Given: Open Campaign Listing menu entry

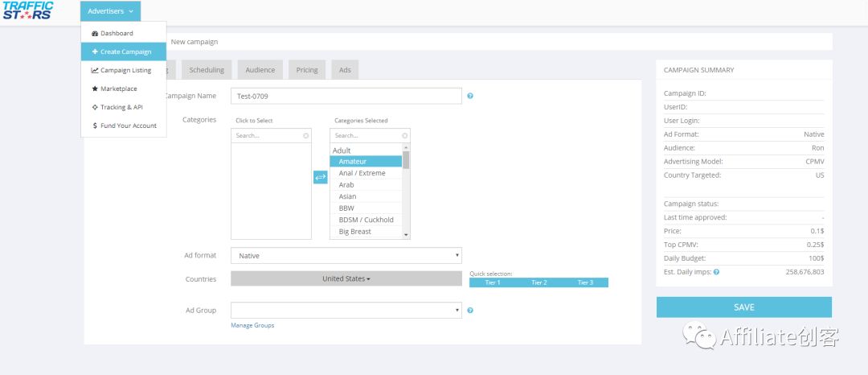Looking at the screenshot, I should (x=124, y=70).
